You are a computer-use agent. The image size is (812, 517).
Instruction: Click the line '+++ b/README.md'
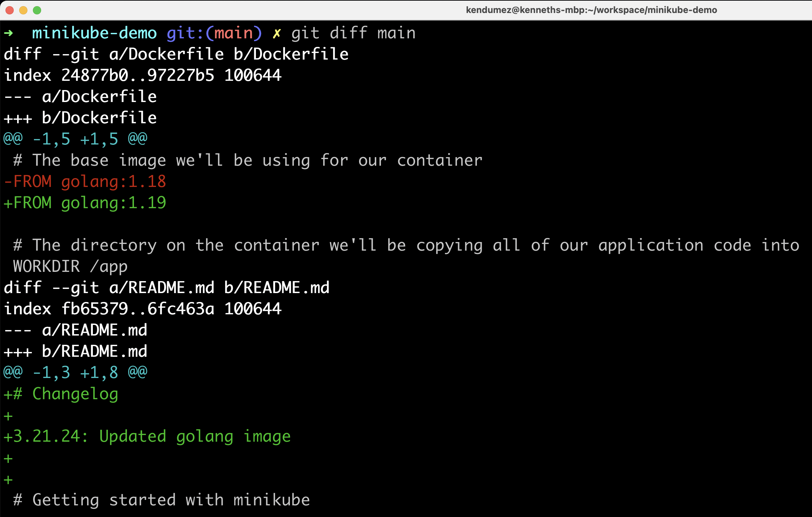pos(75,351)
